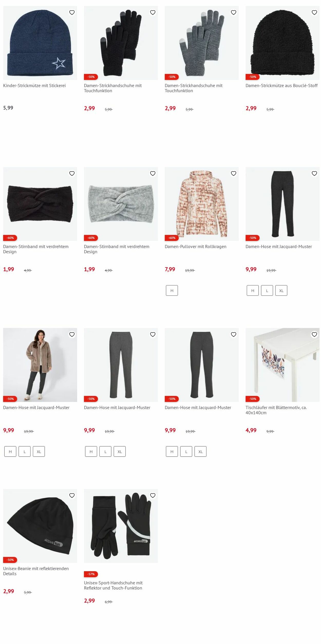
Task: Select size M on the fur coat model product
Action: [x=10, y=451]
